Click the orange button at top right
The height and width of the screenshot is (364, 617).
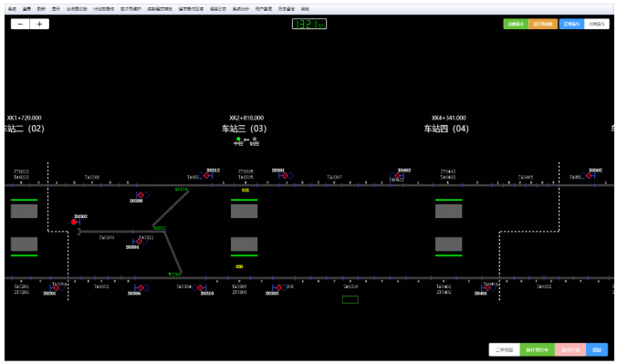point(543,24)
